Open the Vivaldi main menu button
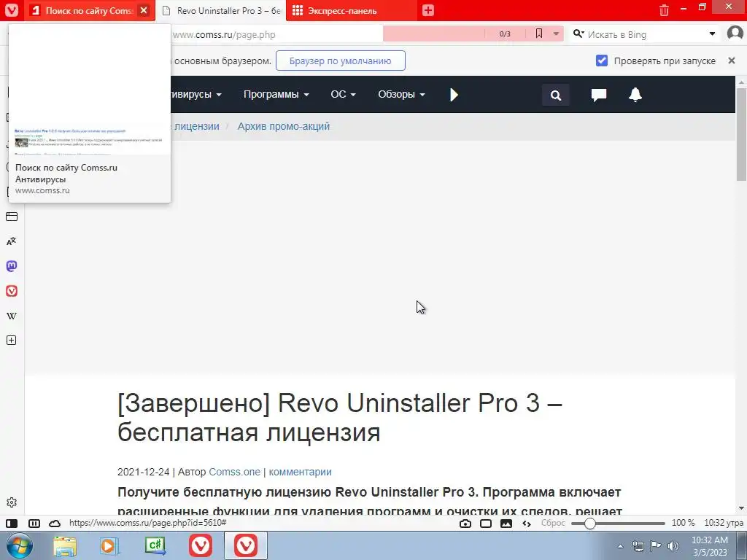This screenshot has height=560, width=747. pos(12,10)
